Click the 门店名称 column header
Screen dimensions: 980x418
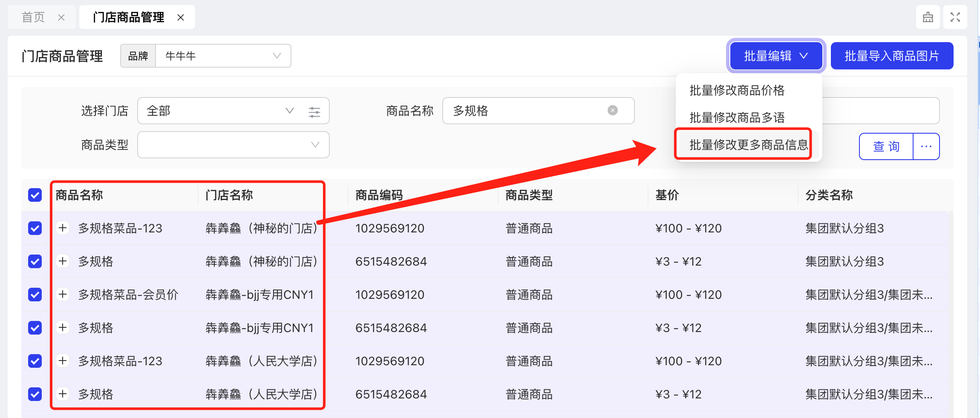coord(229,195)
